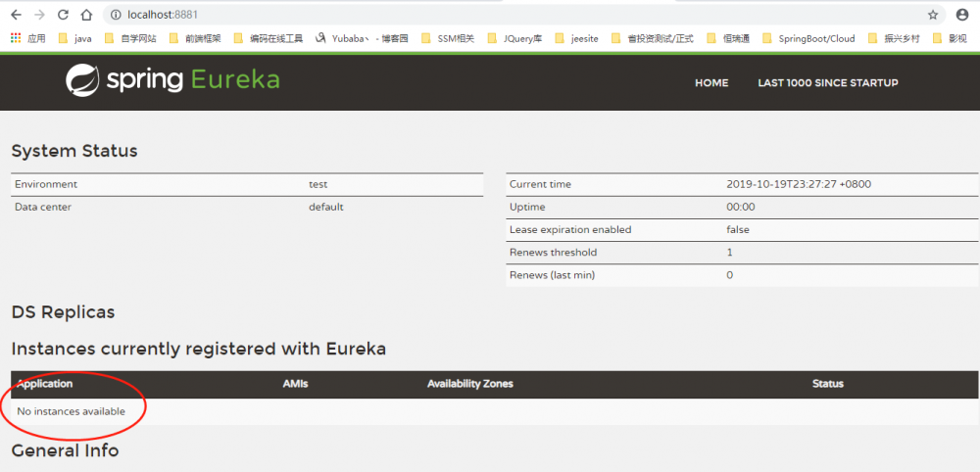The width and height of the screenshot is (980, 472).
Task: Select timestamp 2019-10-19T23:27:27 +0800
Action: (x=799, y=185)
